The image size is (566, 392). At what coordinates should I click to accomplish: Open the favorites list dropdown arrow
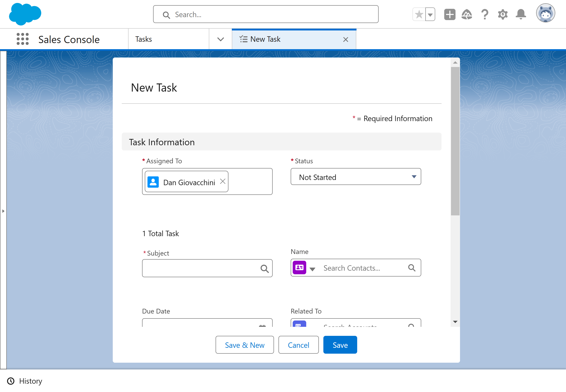pyautogui.click(x=430, y=14)
